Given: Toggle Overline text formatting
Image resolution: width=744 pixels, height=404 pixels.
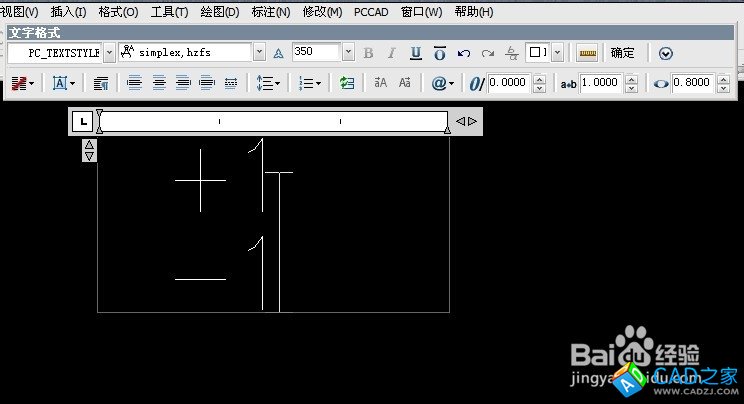Looking at the screenshot, I should [439, 53].
